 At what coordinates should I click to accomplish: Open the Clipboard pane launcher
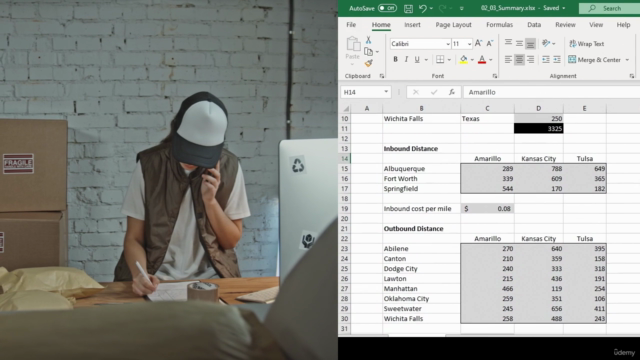(x=382, y=76)
